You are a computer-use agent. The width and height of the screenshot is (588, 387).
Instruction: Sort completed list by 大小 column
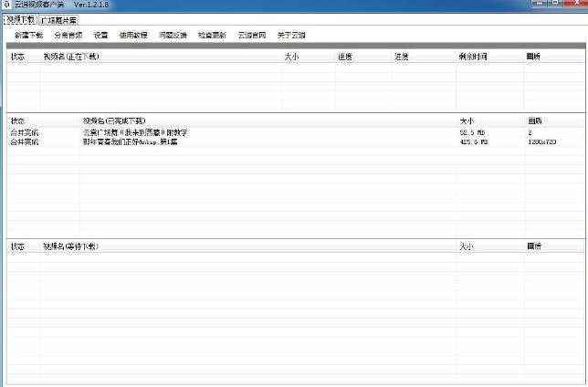[467, 120]
